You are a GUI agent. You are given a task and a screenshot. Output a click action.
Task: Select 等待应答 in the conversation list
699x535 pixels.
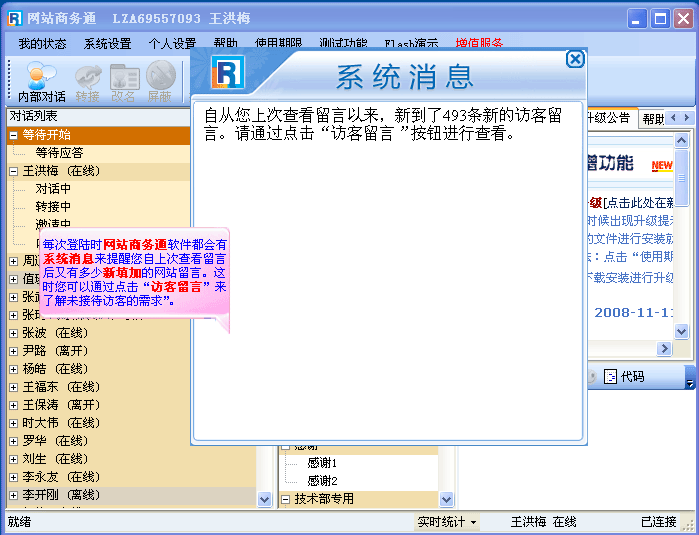59,153
